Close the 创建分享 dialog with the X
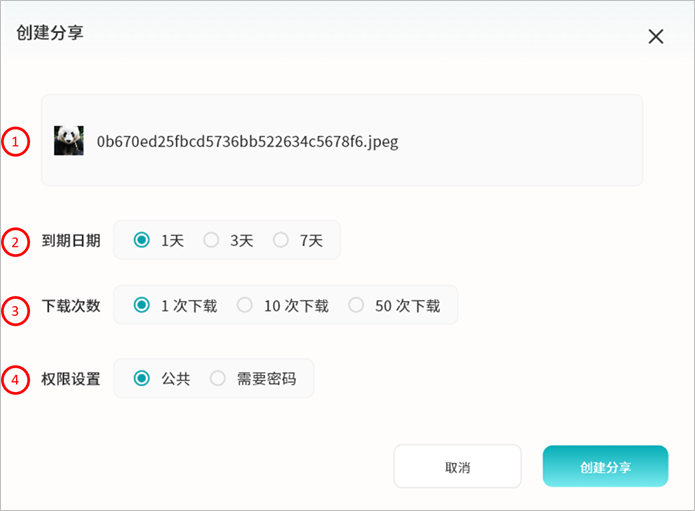The image size is (695, 511). (x=656, y=37)
